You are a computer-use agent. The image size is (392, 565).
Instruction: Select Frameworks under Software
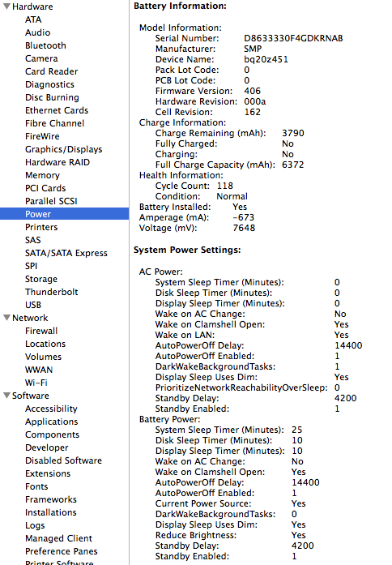click(x=51, y=499)
